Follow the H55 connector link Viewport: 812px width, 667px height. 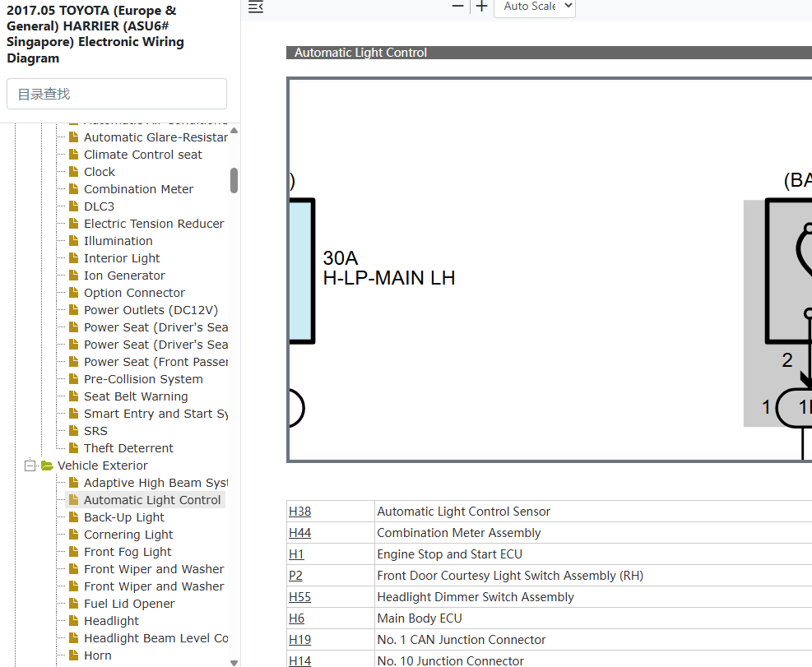pos(299,597)
